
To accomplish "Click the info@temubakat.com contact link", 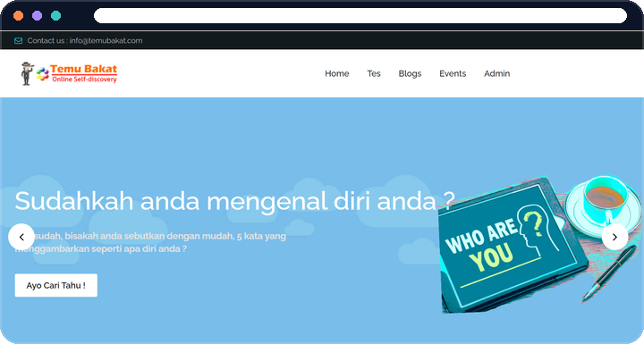I will click(x=106, y=40).
